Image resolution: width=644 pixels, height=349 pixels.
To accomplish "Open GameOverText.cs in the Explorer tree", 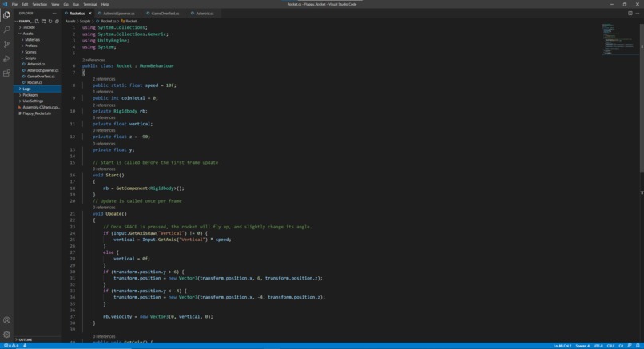I will pyautogui.click(x=41, y=77).
